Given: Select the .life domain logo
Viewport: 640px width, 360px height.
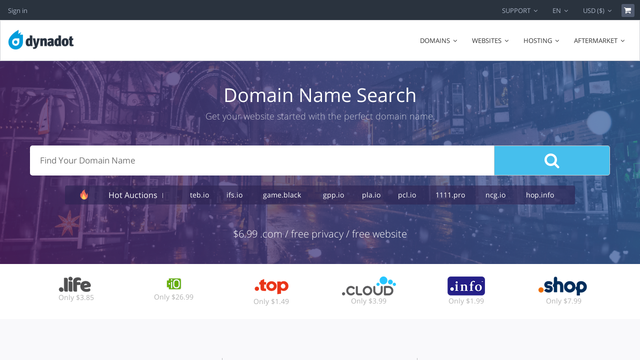Looking at the screenshot, I should pos(75,284).
